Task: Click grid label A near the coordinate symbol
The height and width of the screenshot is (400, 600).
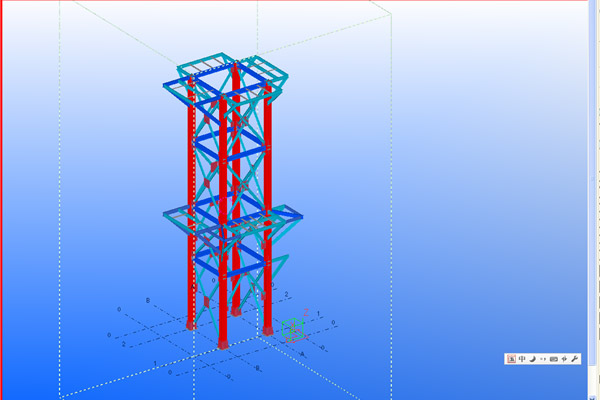Action: coord(302,354)
